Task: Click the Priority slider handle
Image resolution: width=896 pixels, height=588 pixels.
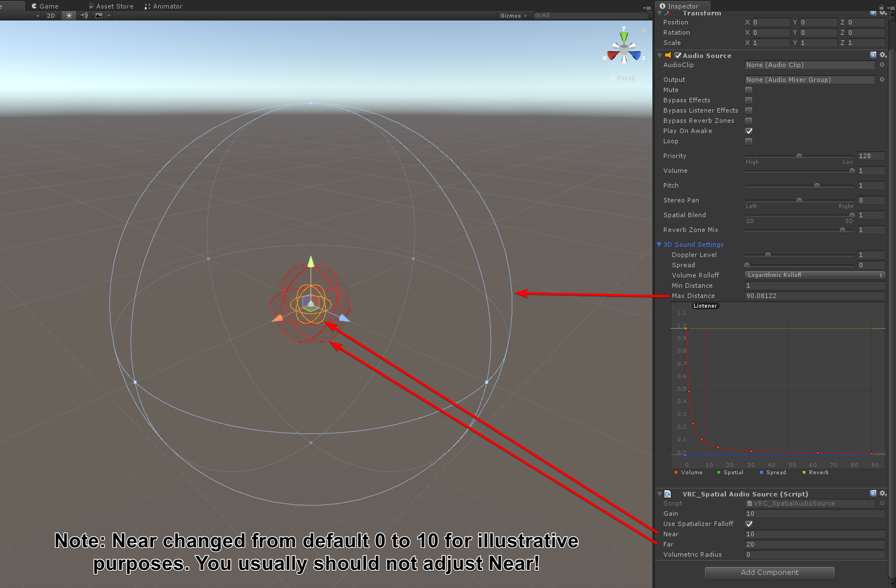Action: pyautogui.click(x=799, y=156)
